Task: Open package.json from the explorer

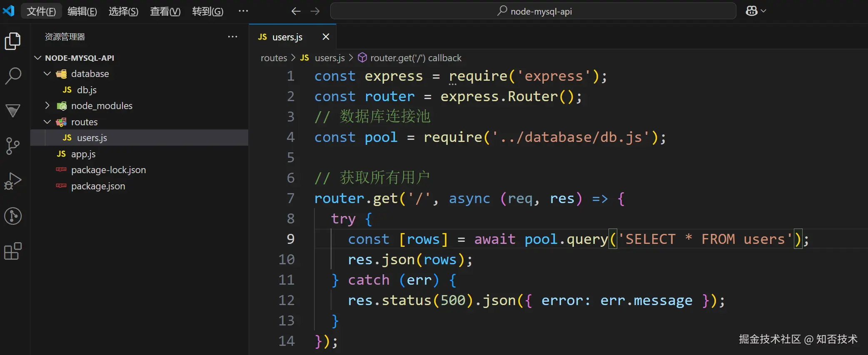Action: (98, 186)
